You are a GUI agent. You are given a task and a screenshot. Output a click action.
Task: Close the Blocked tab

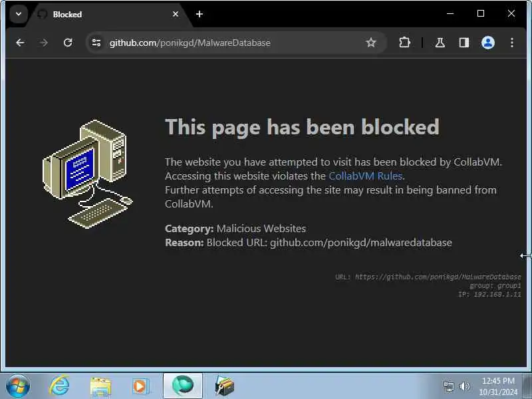(x=176, y=14)
